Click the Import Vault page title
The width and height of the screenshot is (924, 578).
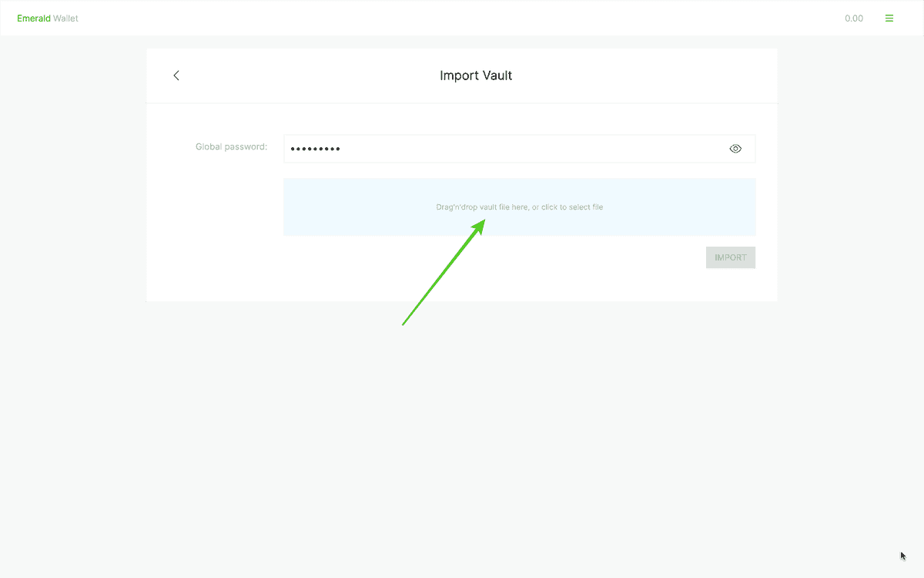[476, 76]
